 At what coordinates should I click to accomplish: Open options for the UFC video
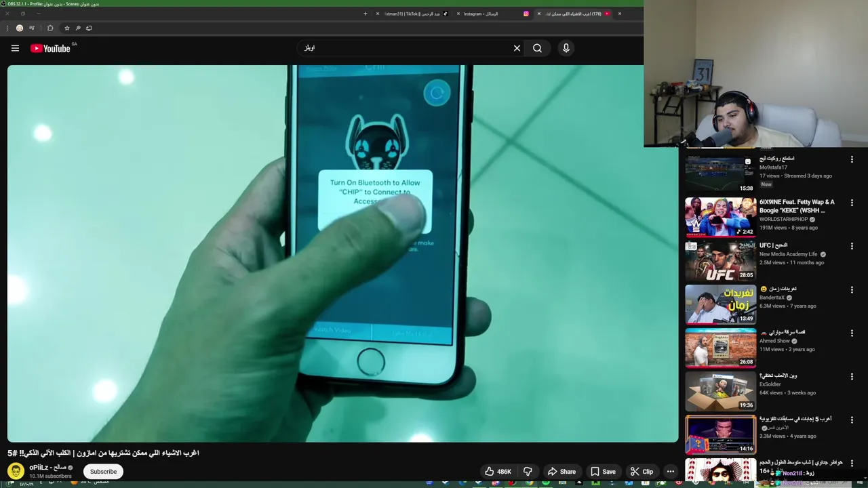click(852, 246)
